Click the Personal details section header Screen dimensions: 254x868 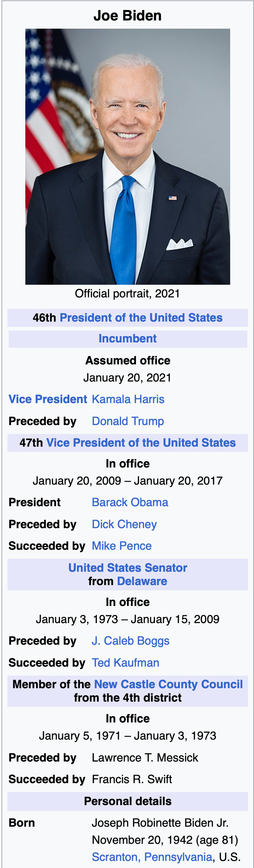pyautogui.click(x=128, y=801)
